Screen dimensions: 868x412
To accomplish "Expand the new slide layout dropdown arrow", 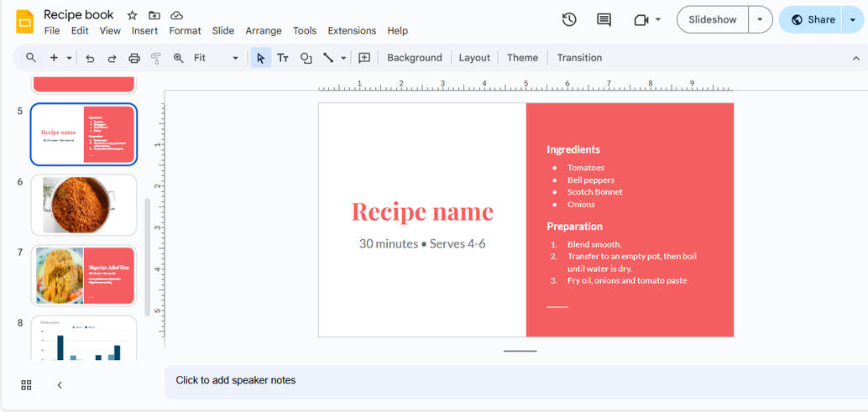I will click(69, 58).
